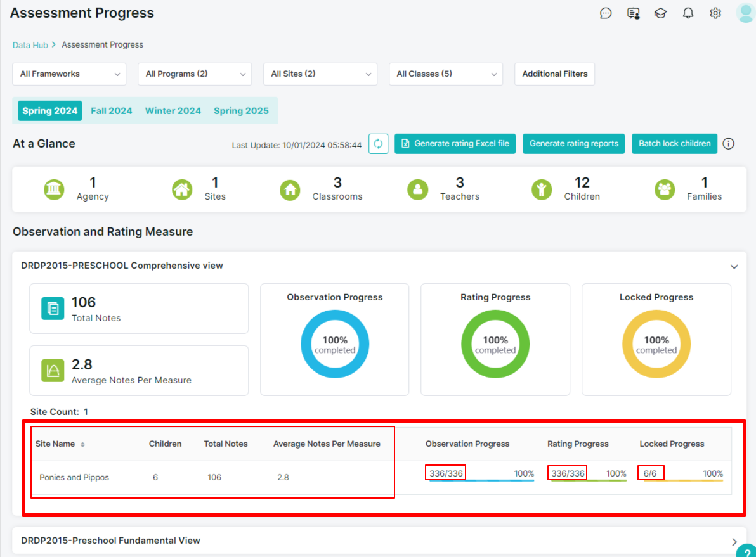Go to Data Hub breadcrumb link
756x557 pixels.
[30, 45]
